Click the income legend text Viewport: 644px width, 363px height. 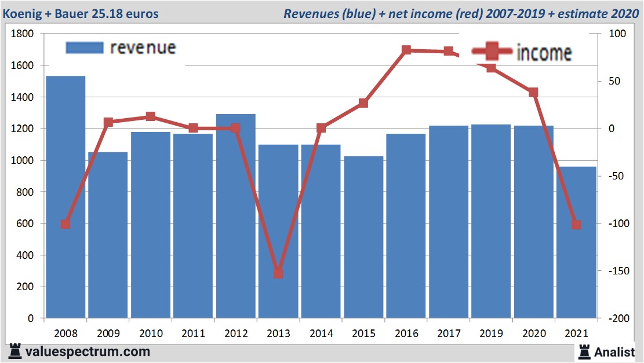pos(544,53)
